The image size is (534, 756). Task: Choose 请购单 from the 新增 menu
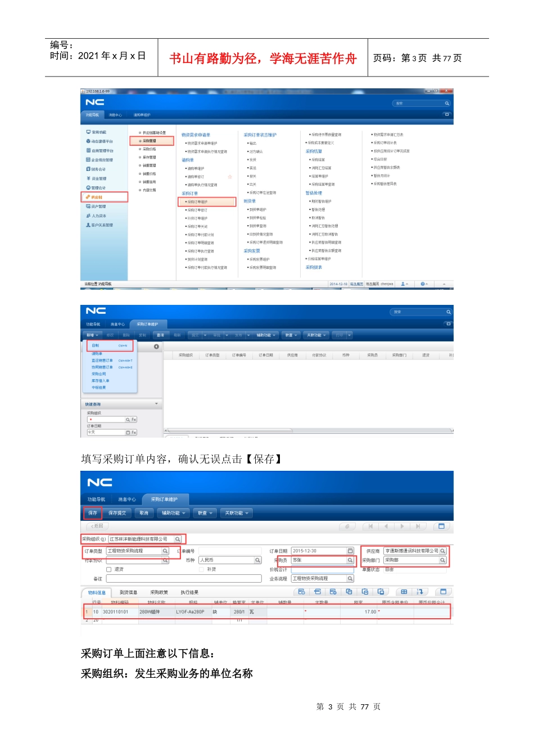[97, 354]
